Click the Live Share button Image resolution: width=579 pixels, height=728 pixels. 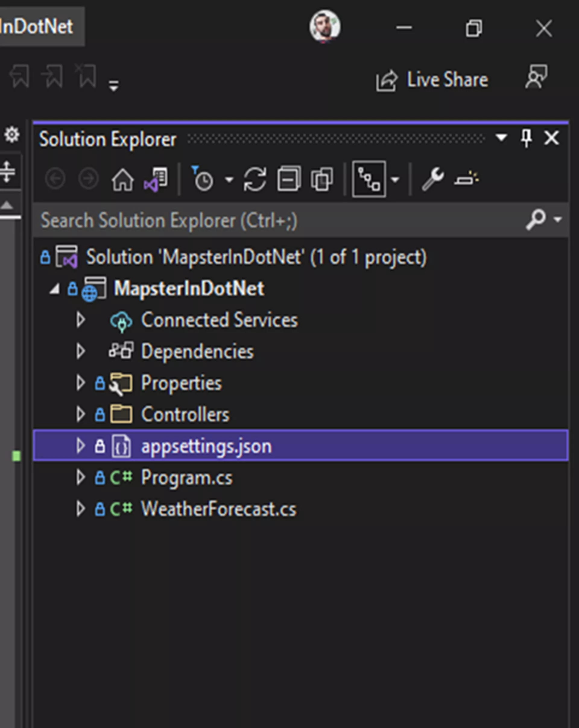pyautogui.click(x=432, y=80)
